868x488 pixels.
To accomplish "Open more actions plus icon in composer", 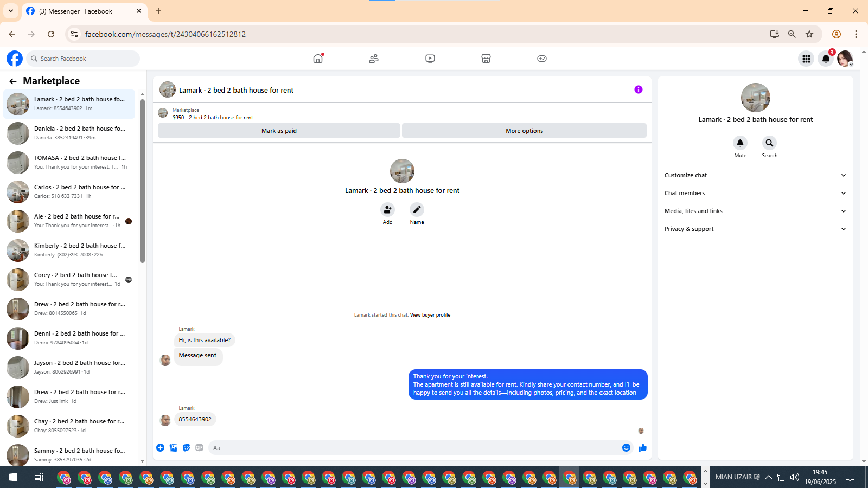I will coord(161,448).
